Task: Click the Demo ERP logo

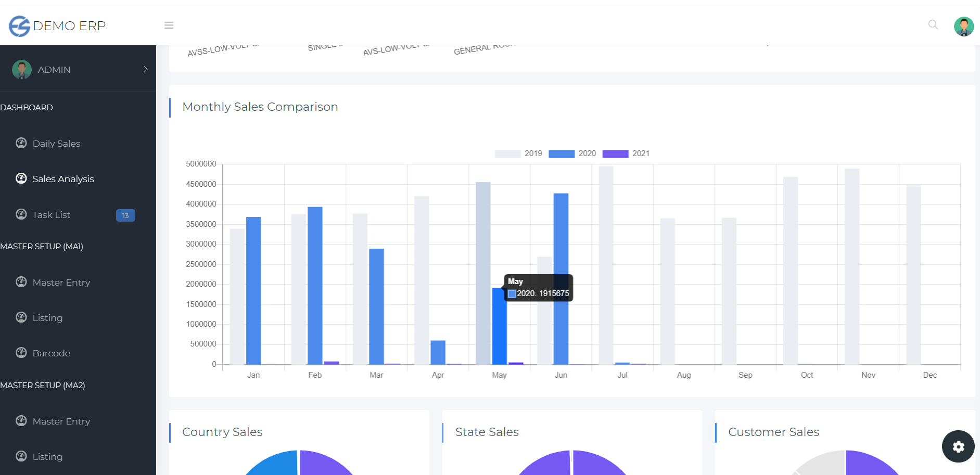Action: 57,25
